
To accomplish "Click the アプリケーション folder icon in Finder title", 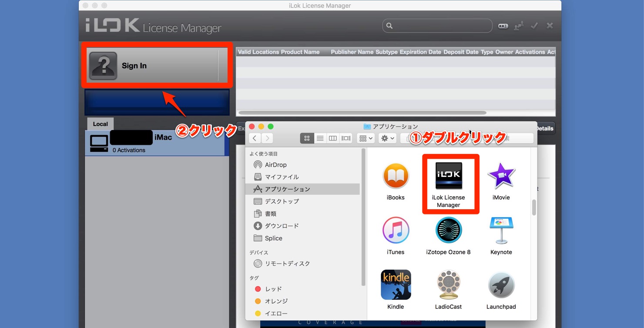I will [367, 127].
